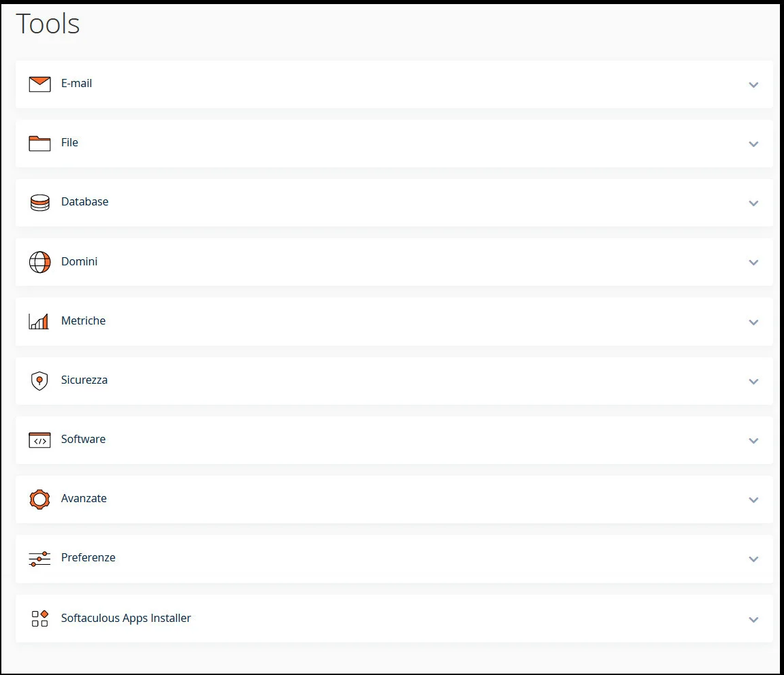The height and width of the screenshot is (675, 784).
Task: Click the E-mail envelope icon
Action: pyautogui.click(x=39, y=84)
